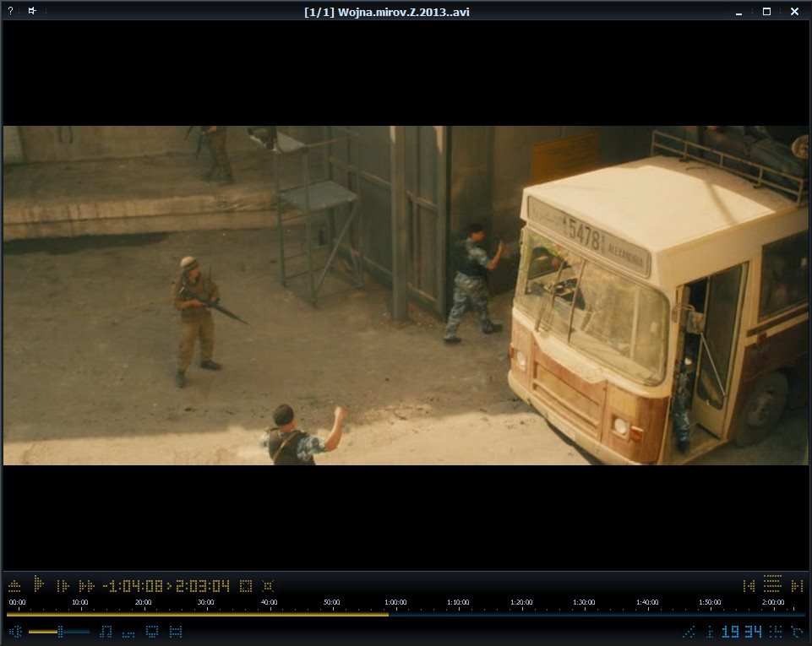Seek to 1:20:00 on the timeline

[x=521, y=603]
